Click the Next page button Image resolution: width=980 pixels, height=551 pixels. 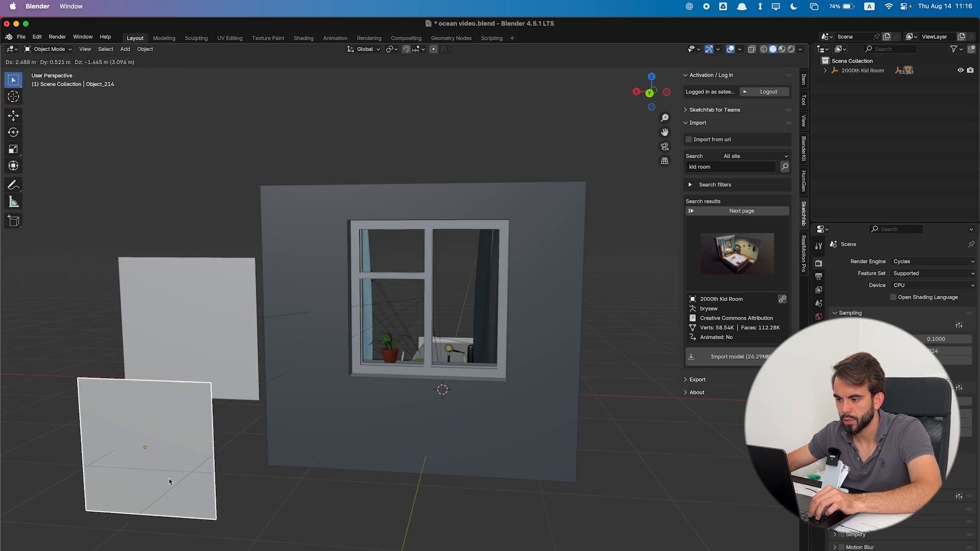(x=741, y=211)
